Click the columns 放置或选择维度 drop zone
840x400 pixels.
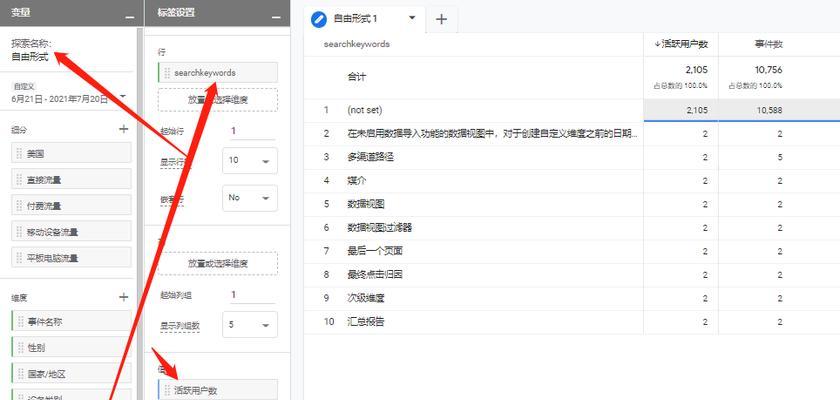click(218, 263)
